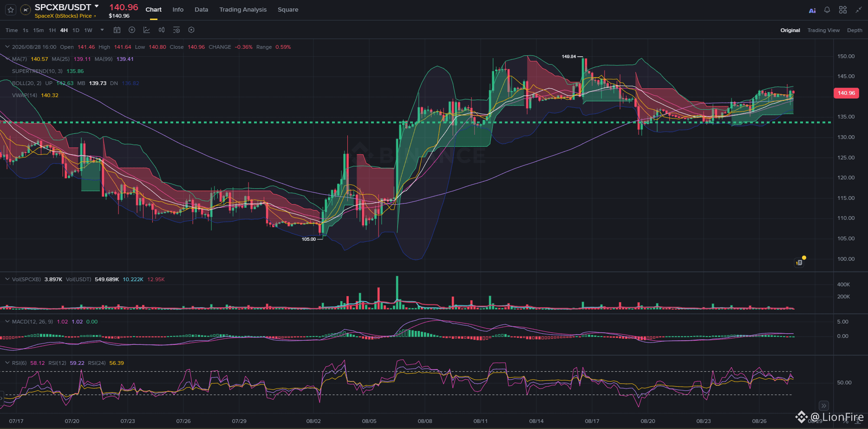Image resolution: width=868 pixels, height=429 pixels.
Task: Select the Original chart view
Action: click(x=790, y=30)
